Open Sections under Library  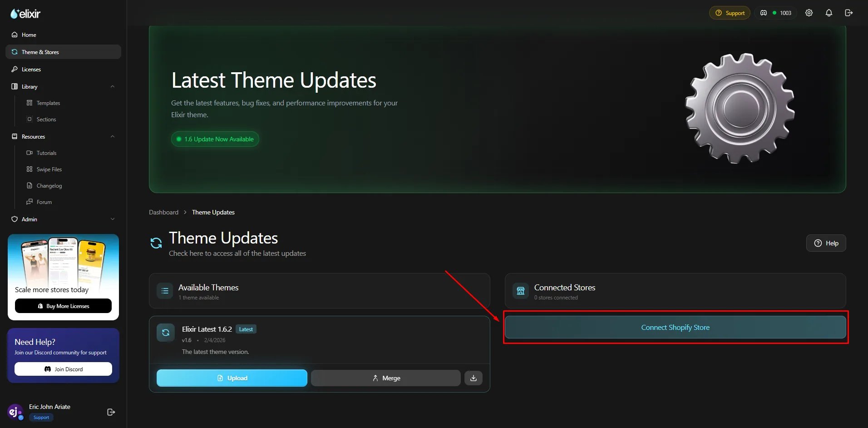(46, 119)
